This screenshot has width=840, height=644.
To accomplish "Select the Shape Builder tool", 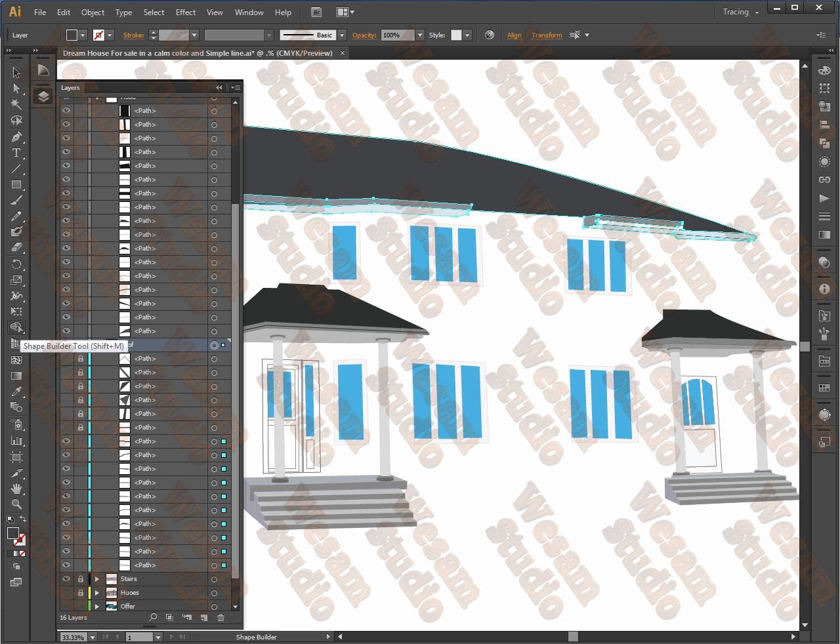I will (x=16, y=327).
